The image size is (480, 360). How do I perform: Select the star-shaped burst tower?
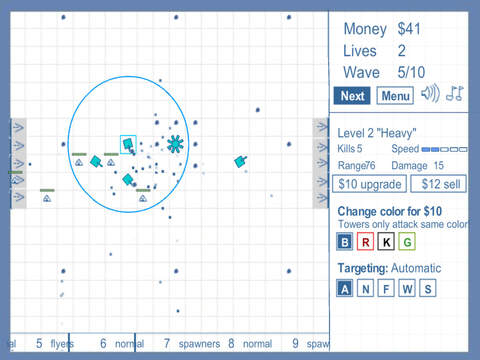coord(175,144)
